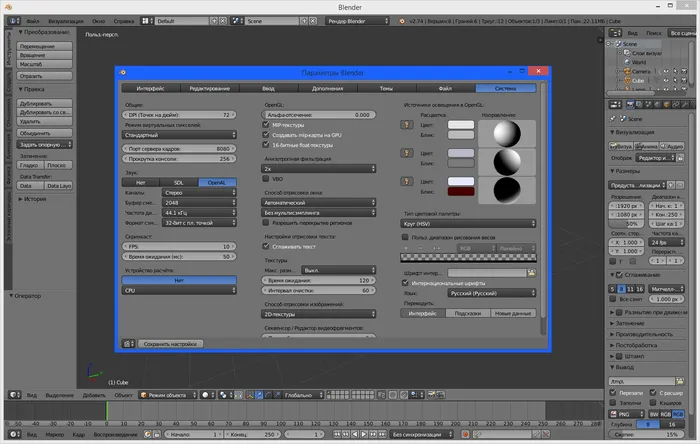Toggle the Cube visibility eye in outliner
700x444 pixels.
tap(666, 81)
